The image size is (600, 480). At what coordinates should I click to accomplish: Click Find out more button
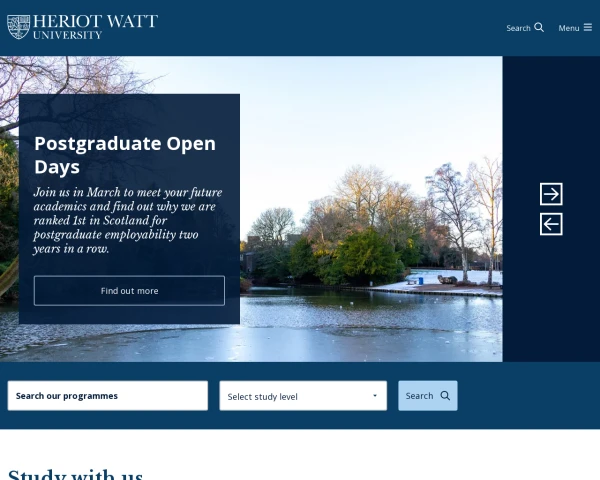(129, 291)
